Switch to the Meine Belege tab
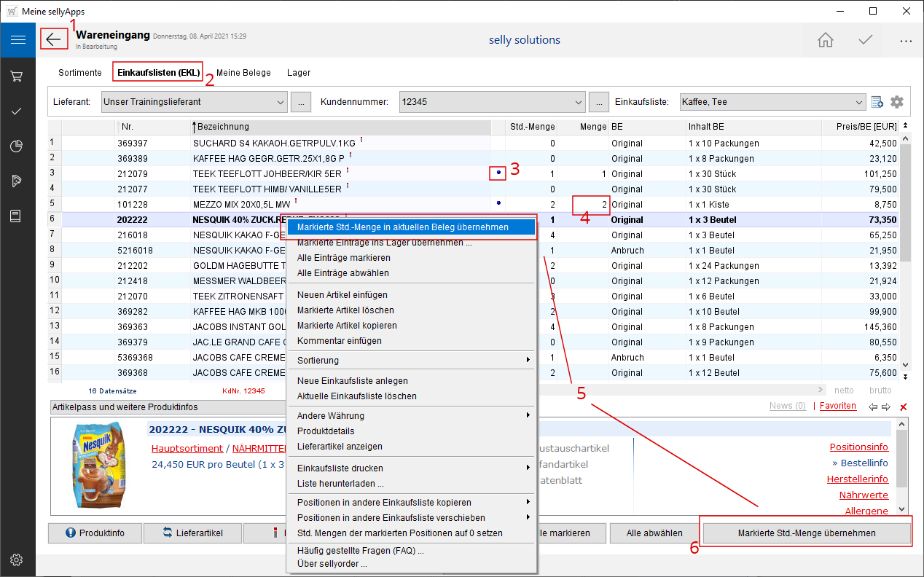Screen dimensions: 924x577 pos(243,73)
